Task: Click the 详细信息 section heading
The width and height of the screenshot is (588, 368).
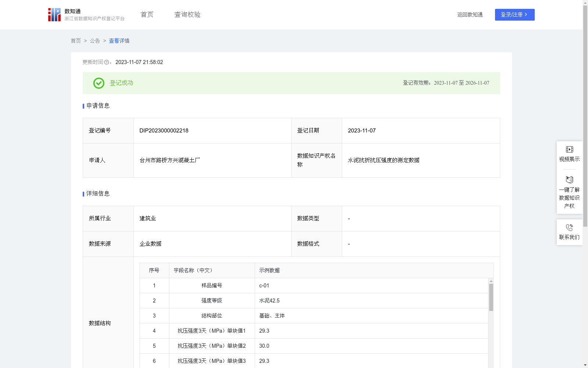Action: tap(98, 194)
